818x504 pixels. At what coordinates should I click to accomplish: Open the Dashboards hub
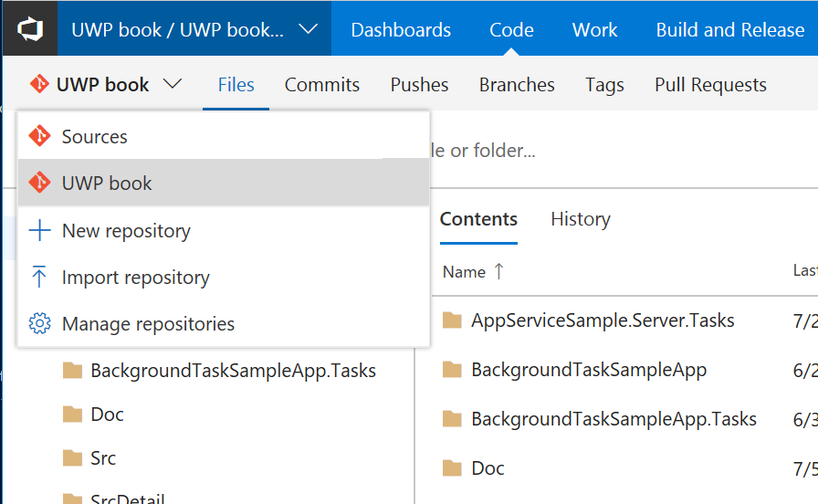(401, 29)
